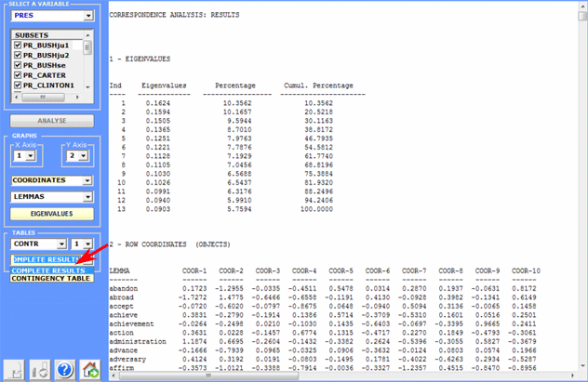The height and width of the screenshot is (382, 588).
Task: Click percentage value 9.5944
Action: (239, 121)
